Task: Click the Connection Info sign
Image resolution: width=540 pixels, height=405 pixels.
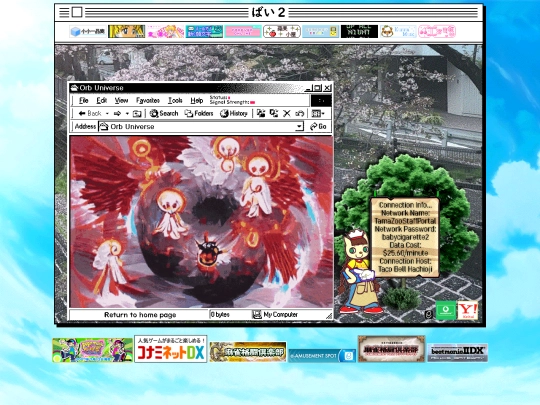Action: click(405, 237)
